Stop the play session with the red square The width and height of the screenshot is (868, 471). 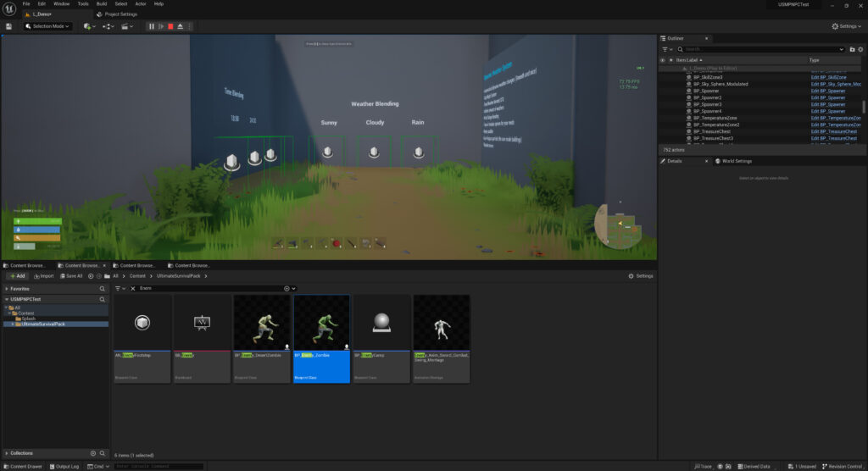click(170, 26)
